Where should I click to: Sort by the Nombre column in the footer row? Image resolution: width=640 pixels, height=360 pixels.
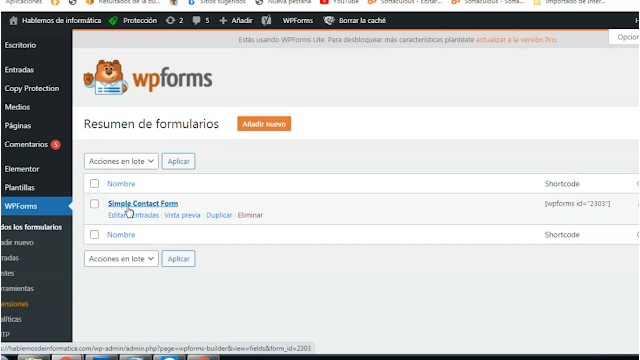coord(121,235)
